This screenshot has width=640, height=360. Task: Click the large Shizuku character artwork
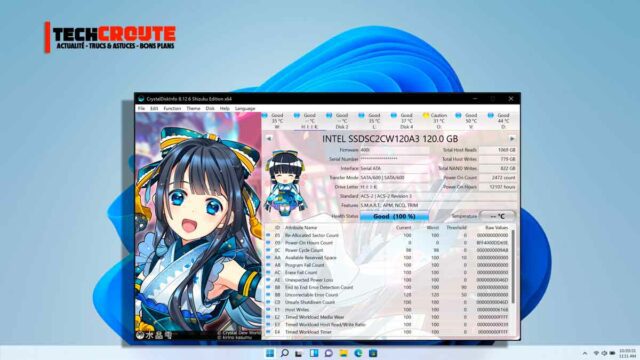(x=198, y=227)
